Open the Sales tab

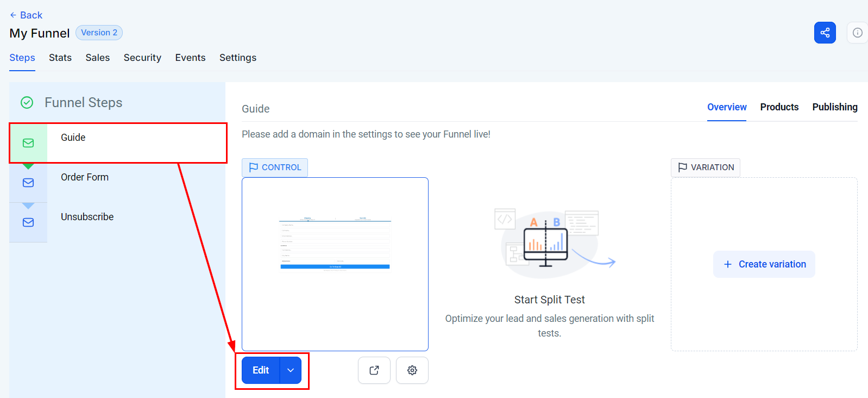98,58
